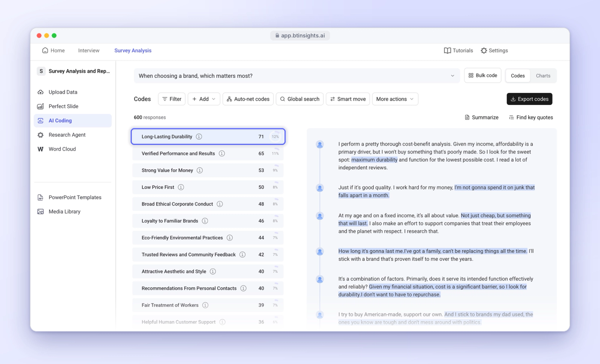
Task: Click info icon beside Long-Lasting Durability
Action: pyautogui.click(x=199, y=137)
